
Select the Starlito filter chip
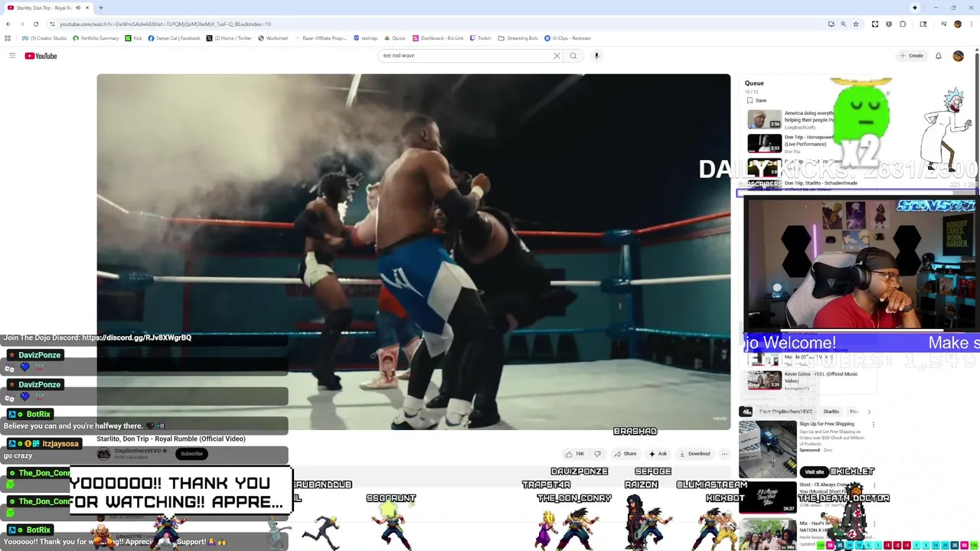[831, 412]
